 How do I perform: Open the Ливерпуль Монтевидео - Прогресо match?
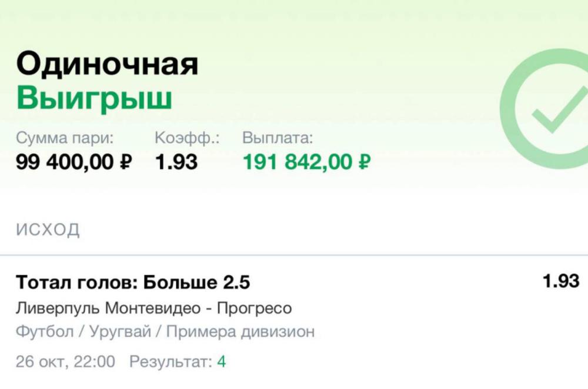coord(153,308)
